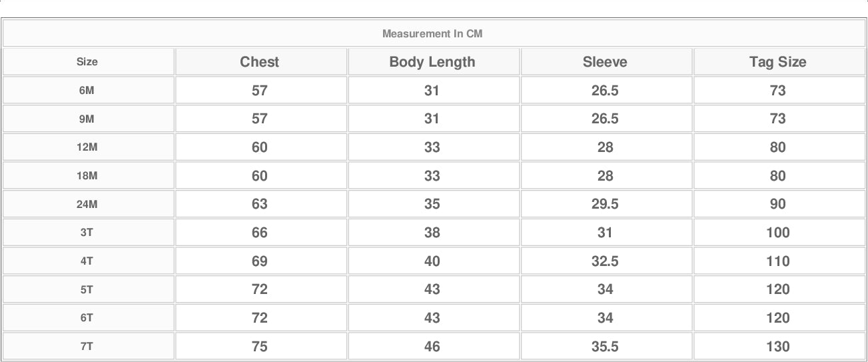Click the sleeve value 29.5 for 24M

click(x=605, y=204)
